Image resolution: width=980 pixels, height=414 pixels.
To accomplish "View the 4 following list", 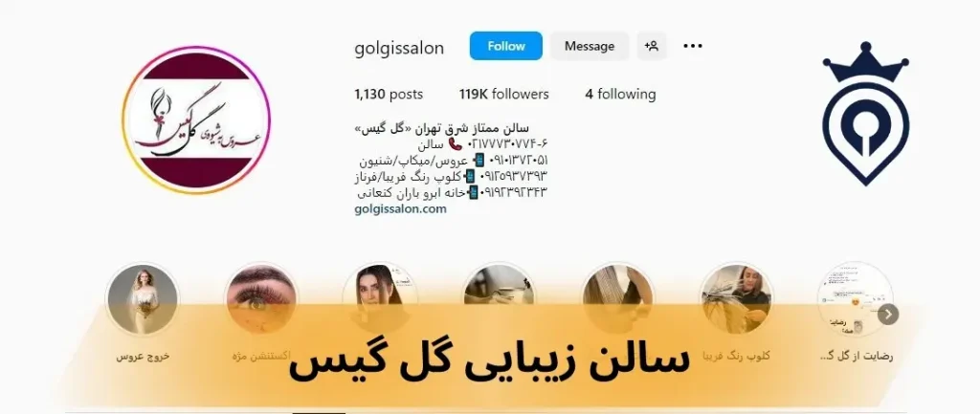I will point(620,95).
